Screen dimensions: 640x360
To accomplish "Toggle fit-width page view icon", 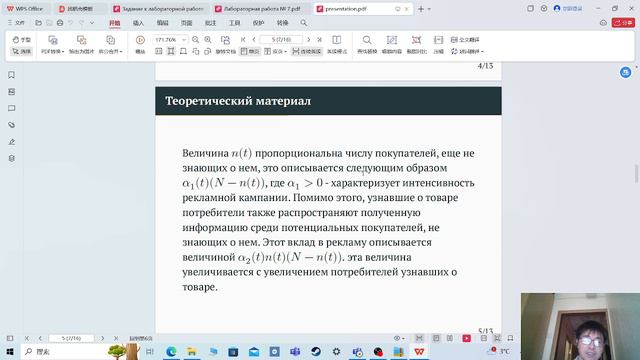I will click(x=171, y=51).
